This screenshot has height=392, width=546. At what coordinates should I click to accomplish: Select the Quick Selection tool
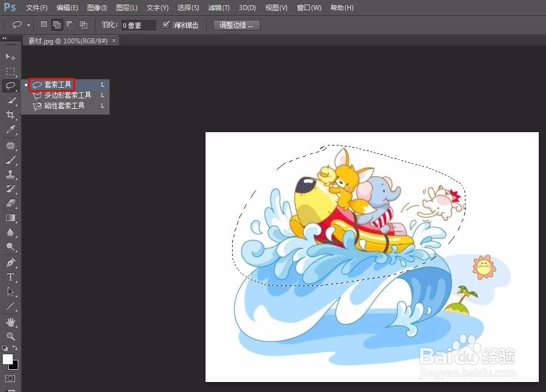[x=11, y=100]
